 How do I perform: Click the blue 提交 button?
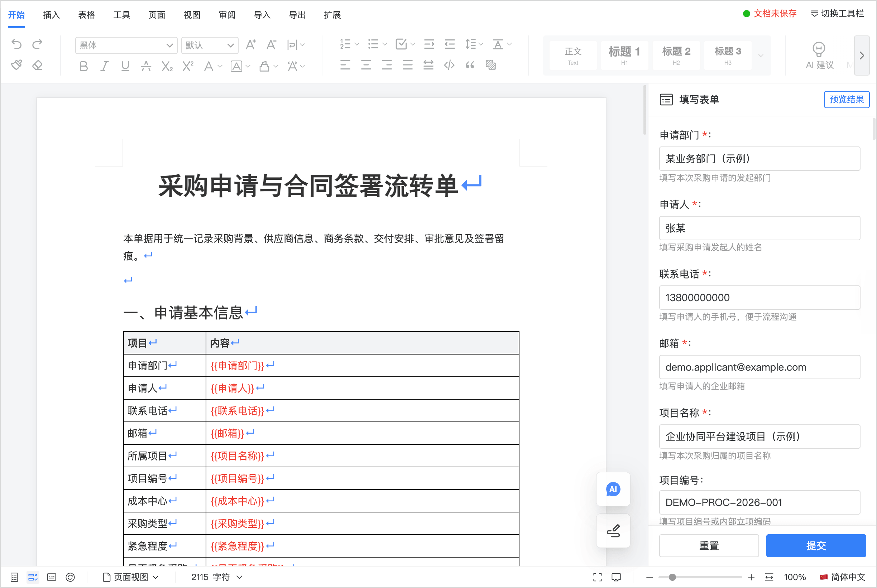point(816,546)
